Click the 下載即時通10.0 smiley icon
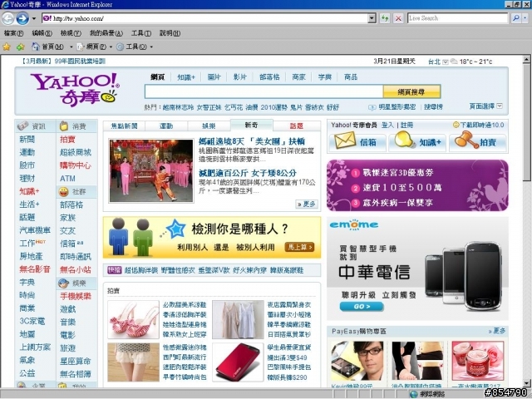Image resolution: width=532 pixels, height=399 pixels. [x=456, y=125]
